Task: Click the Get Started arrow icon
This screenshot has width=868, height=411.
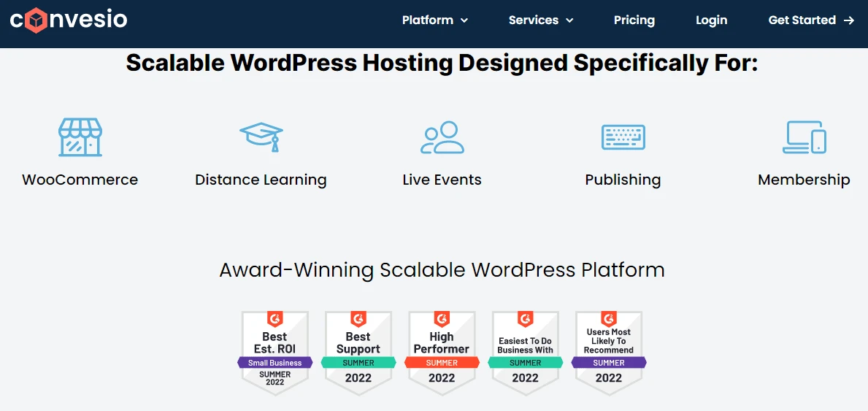Action: pos(848,20)
